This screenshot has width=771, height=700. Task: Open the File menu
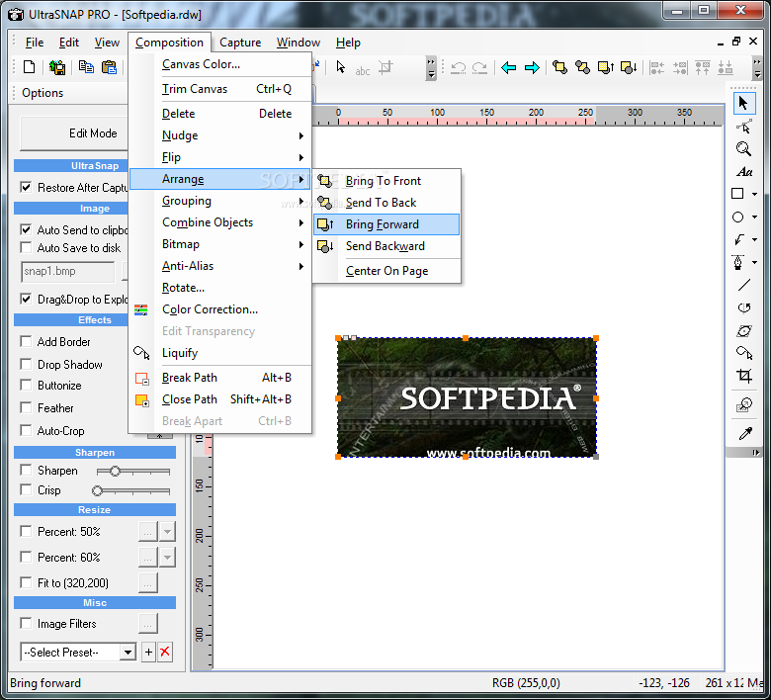(35, 43)
